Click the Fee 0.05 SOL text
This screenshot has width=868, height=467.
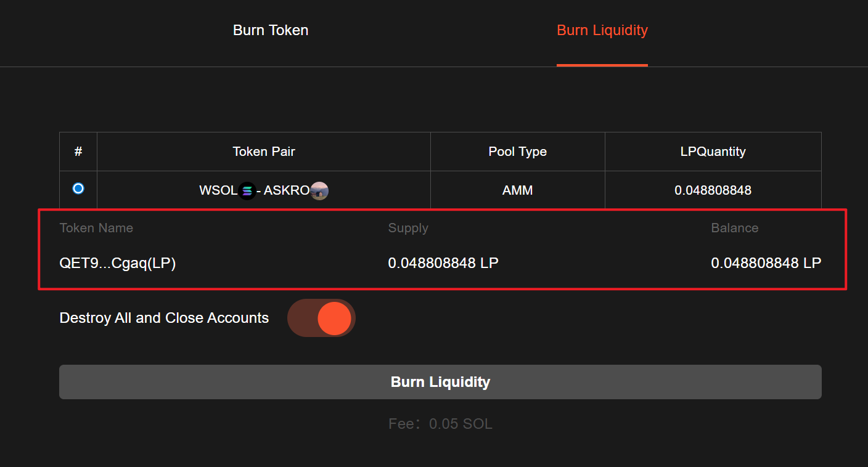click(440, 424)
